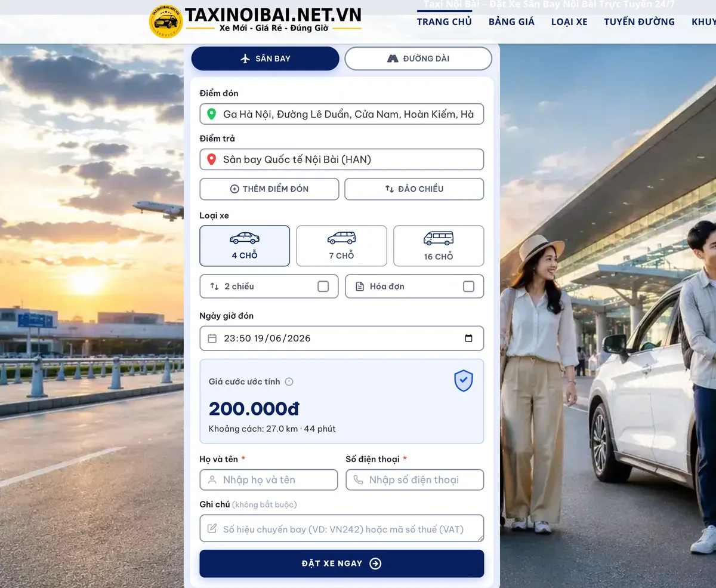Viewport: 716px width, 588px height.
Task: Click the 200.000đ estimated fare text
Action: [254, 409]
